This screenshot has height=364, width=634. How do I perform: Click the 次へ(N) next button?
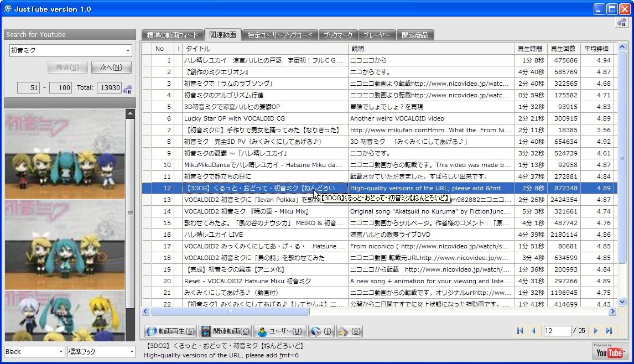[x=111, y=67]
